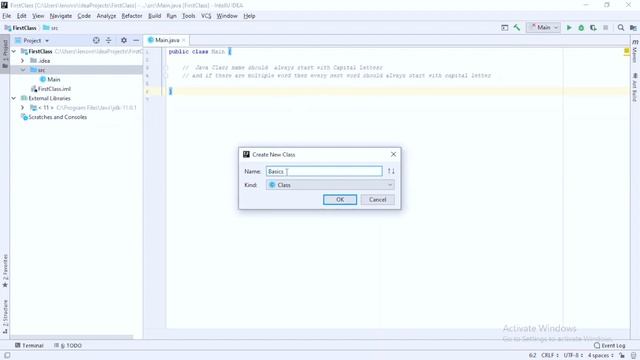
Task: Open the Refactor menu
Action: pyautogui.click(x=132, y=16)
